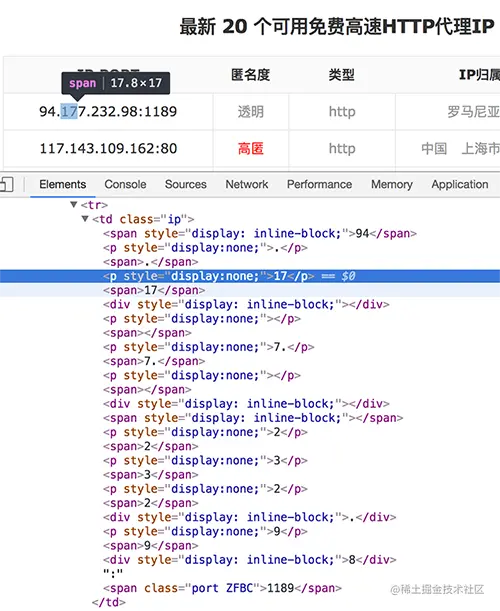Viewport: 500px width, 611px height.
Task: Toggle the device toolbar icon in DevTools
Action: [x=7, y=184]
